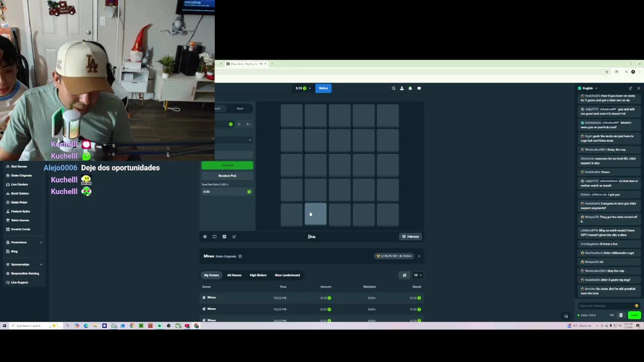Click the Random Pick button
Image resolution: width=644 pixels, height=362 pixels.
227,176
